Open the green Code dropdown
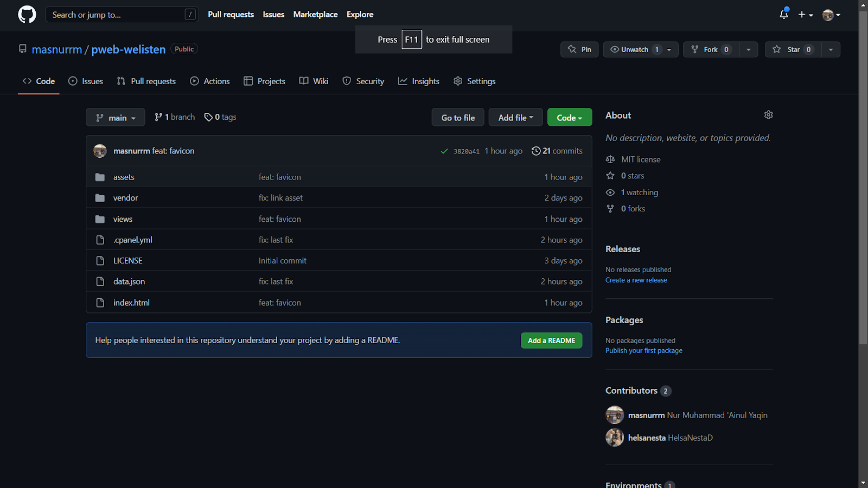The width and height of the screenshot is (868, 488). (570, 117)
